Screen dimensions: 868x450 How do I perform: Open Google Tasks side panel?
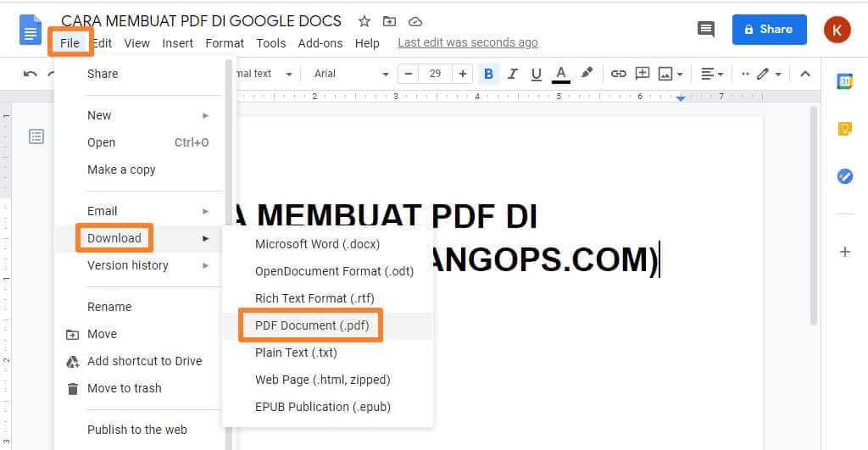(845, 176)
